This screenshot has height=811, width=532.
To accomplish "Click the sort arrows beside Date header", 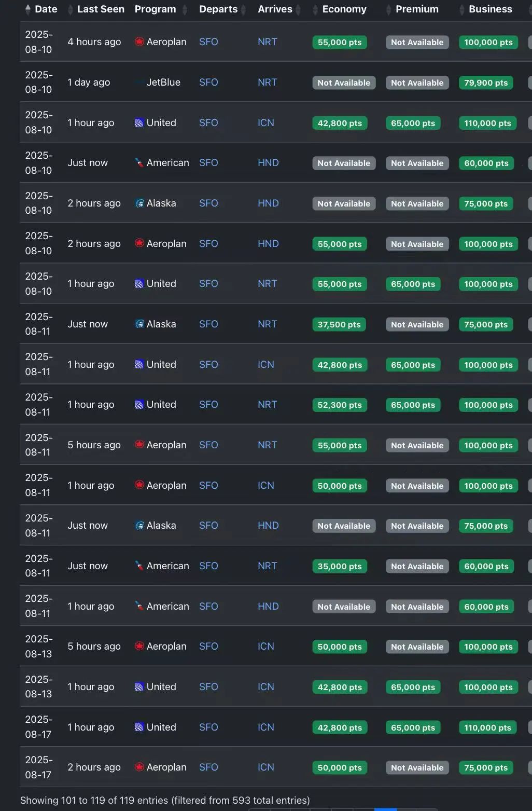I will (28, 9).
